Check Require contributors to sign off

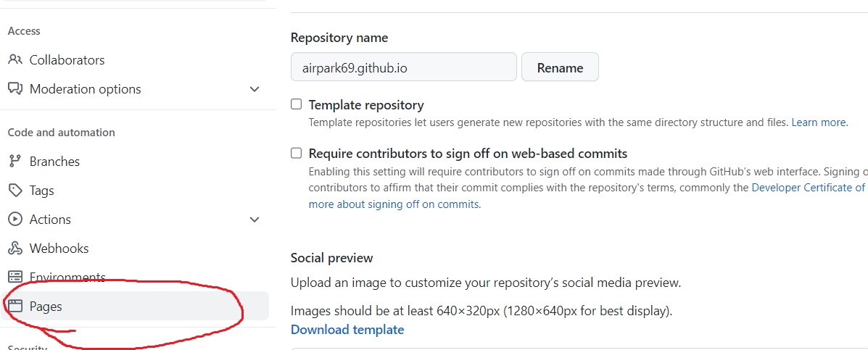(296, 153)
